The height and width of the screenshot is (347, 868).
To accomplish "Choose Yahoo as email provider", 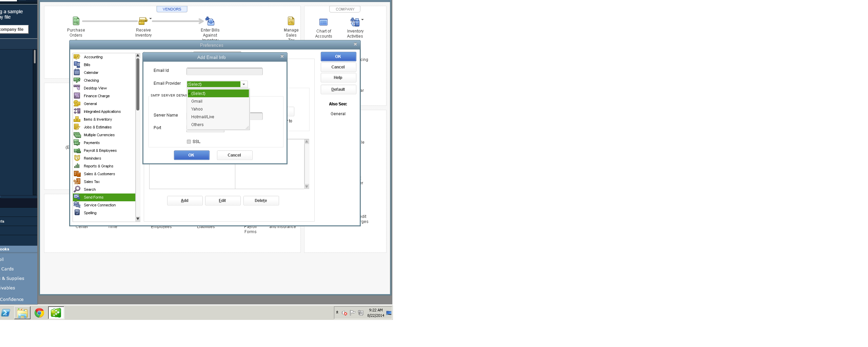I will [197, 109].
